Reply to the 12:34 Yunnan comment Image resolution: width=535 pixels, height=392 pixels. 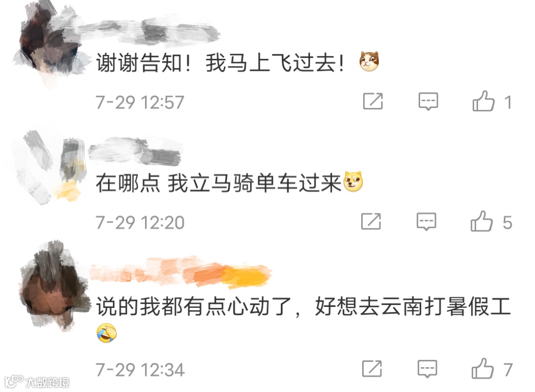(427, 369)
